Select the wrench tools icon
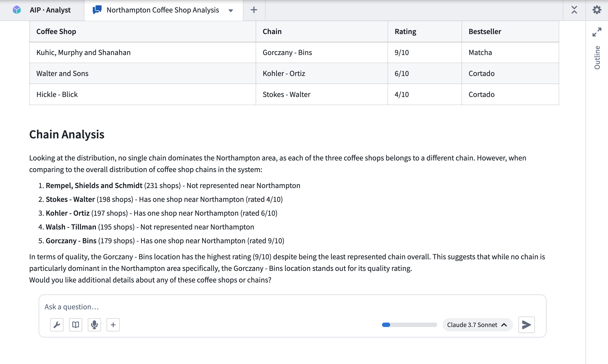 click(57, 325)
